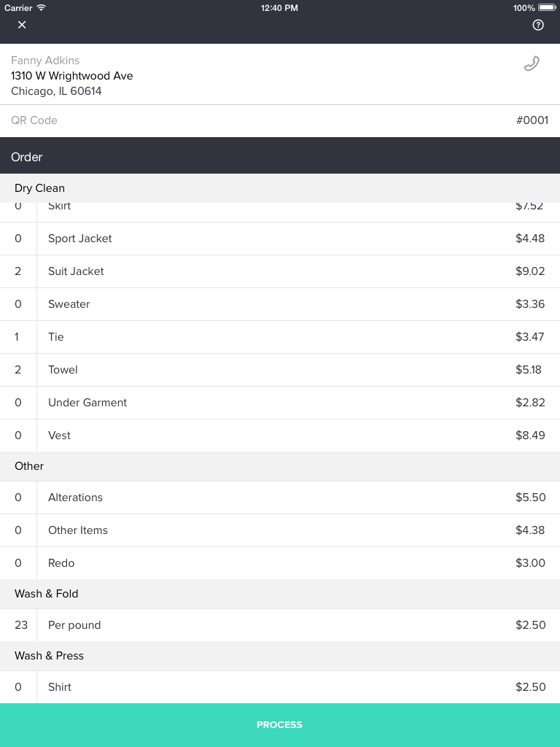Image resolution: width=560 pixels, height=747 pixels.
Task: Select Shirt under Wash & Press
Action: pos(280,687)
